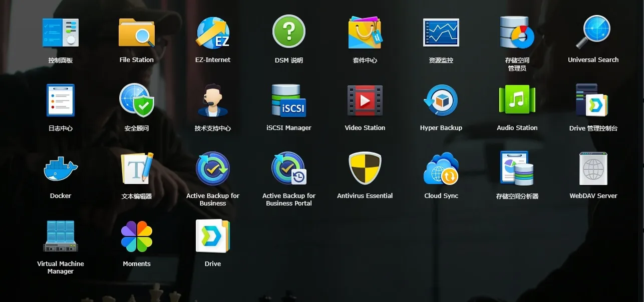Open 套件中心 package center

pos(365,32)
